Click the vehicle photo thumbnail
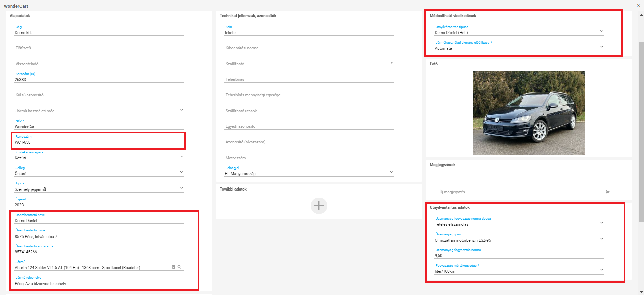 pos(528,113)
